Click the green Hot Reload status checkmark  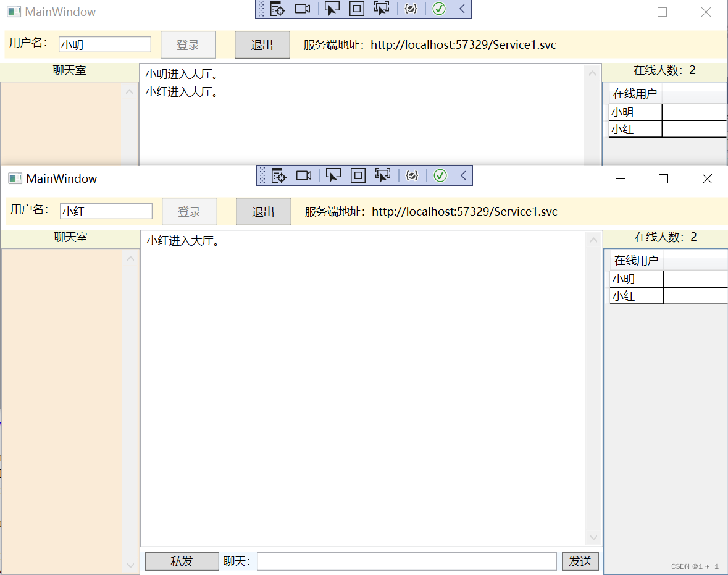(x=440, y=9)
